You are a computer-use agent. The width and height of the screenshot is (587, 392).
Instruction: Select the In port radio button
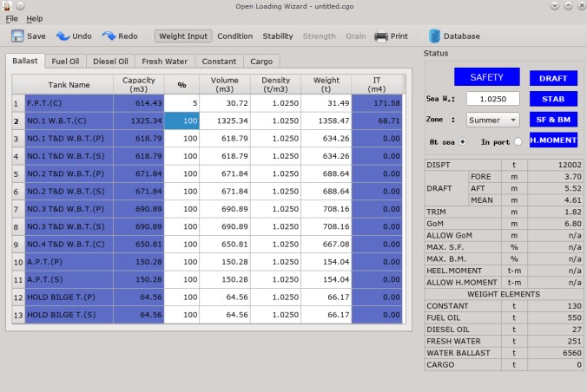point(518,141)
